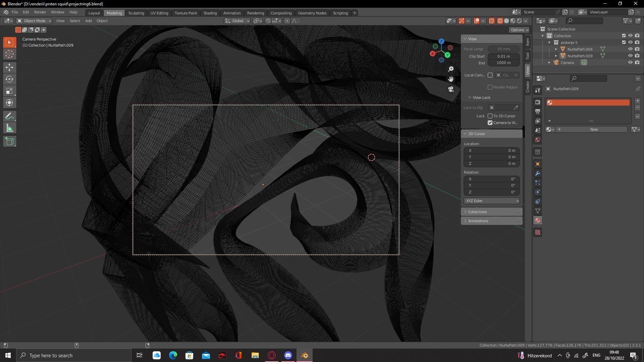Click the Clip Start value field

click(x=503, y=56)
